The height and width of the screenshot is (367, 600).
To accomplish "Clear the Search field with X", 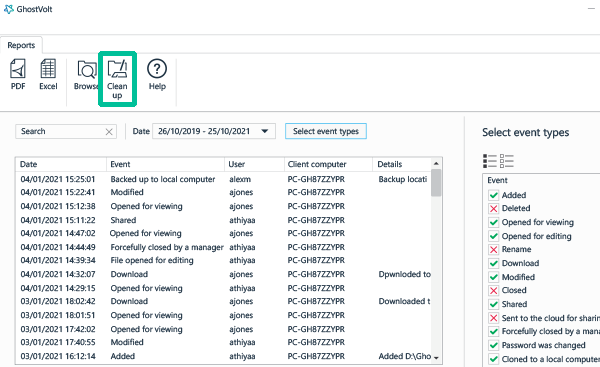I will (x=109, y=132).
